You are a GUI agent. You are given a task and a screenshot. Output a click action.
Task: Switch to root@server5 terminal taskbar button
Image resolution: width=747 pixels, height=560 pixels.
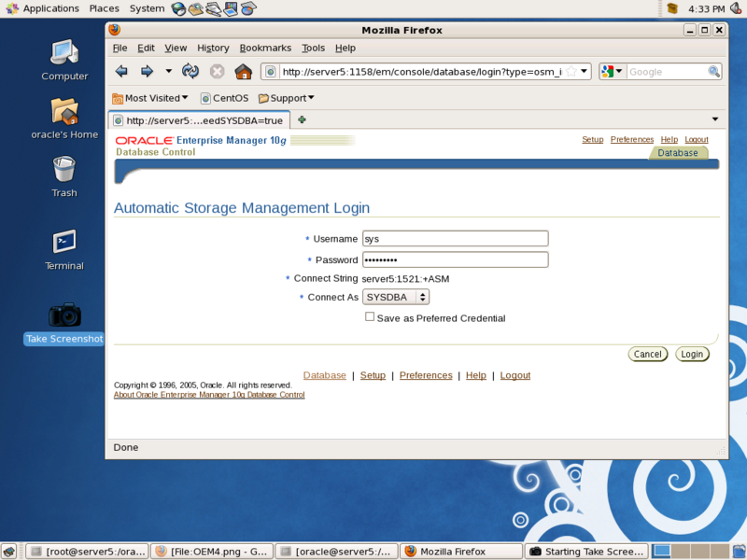87,552
